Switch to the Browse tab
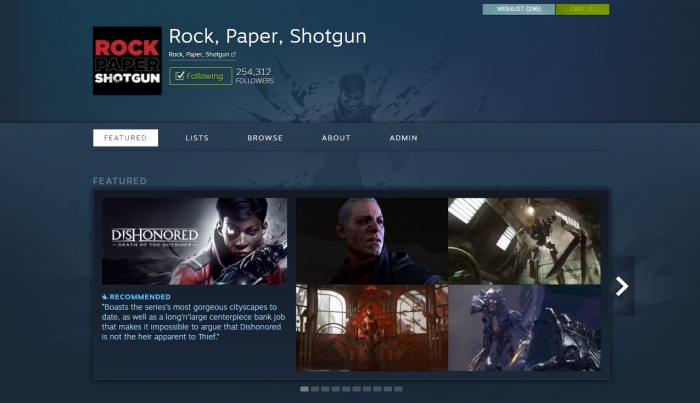The width and height of the screenshot is (700, 403). tap(265, 138)
